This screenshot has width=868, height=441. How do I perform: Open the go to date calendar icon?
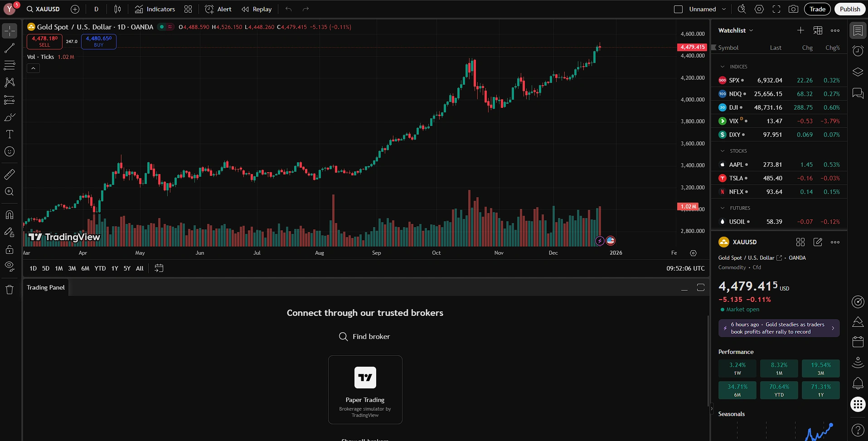[x=159, y=268]
